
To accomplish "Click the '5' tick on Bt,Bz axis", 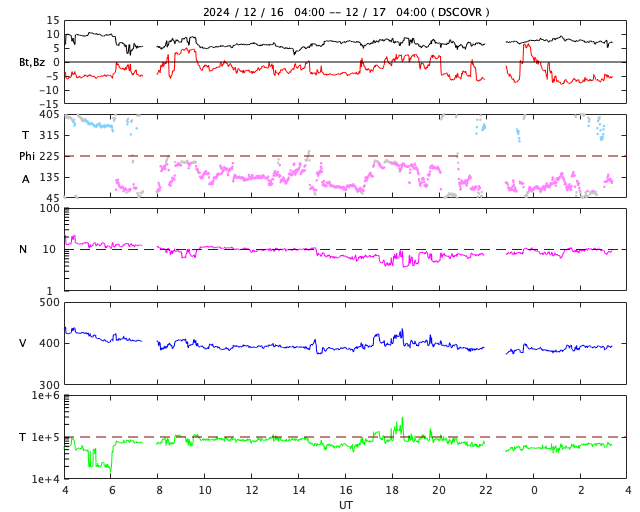I will pyautogui.click(x=56, y=48).
